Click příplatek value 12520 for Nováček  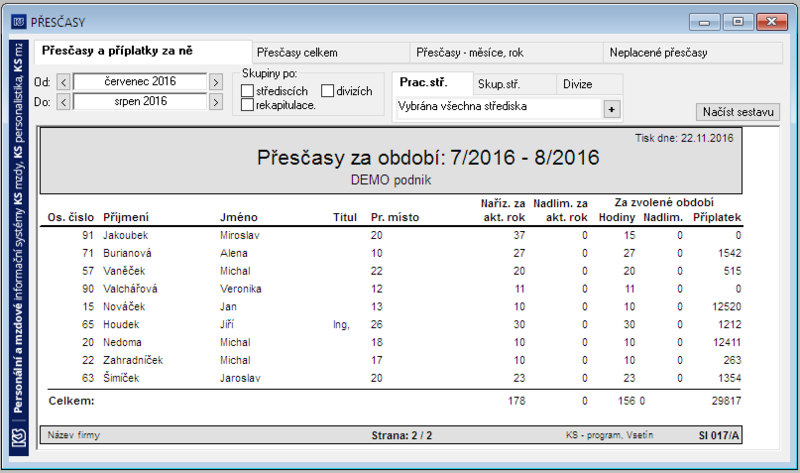727,307
